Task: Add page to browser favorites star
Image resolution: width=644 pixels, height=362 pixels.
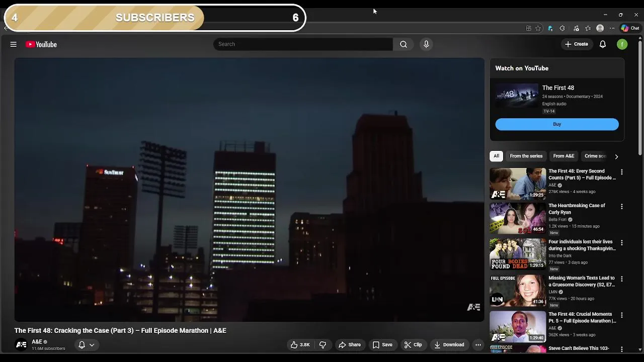Action: [538, 28]
